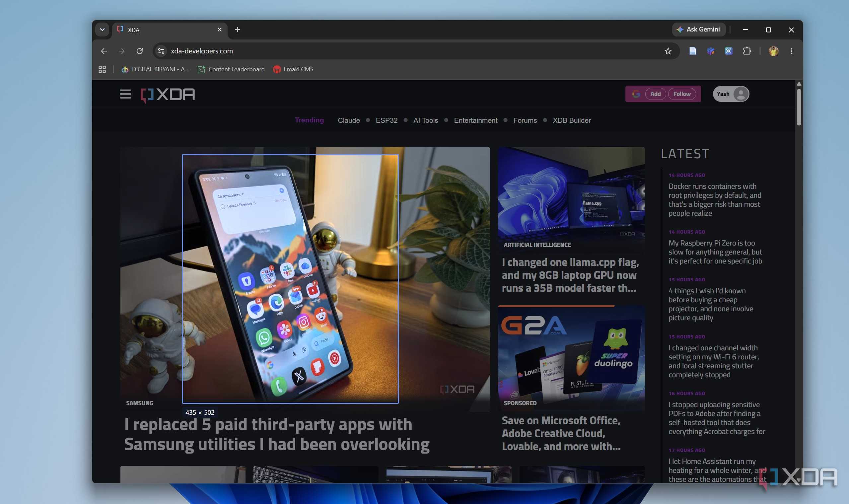Open the llama.cpp flag article headline
The width and height of the screenshot is (849, 504).
click(x=570, y=275)
